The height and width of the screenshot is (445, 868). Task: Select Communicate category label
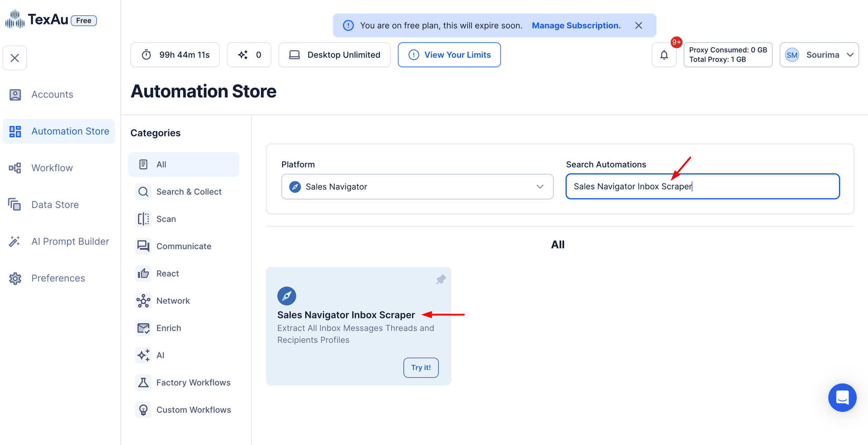184,246
